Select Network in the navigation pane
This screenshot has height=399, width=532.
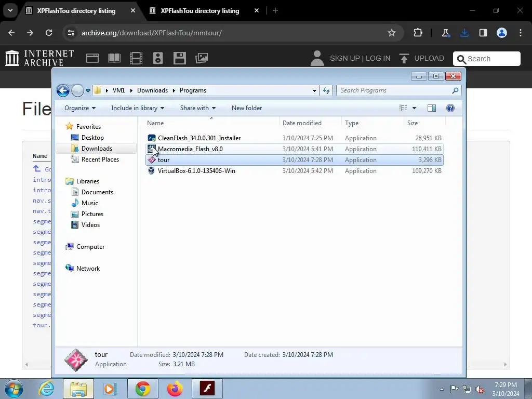pos(83,269)
